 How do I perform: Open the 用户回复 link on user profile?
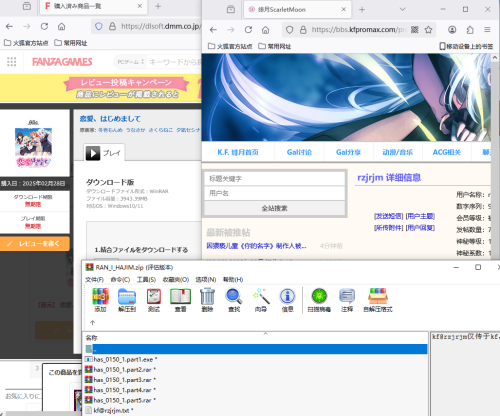(x=420, y=228)
